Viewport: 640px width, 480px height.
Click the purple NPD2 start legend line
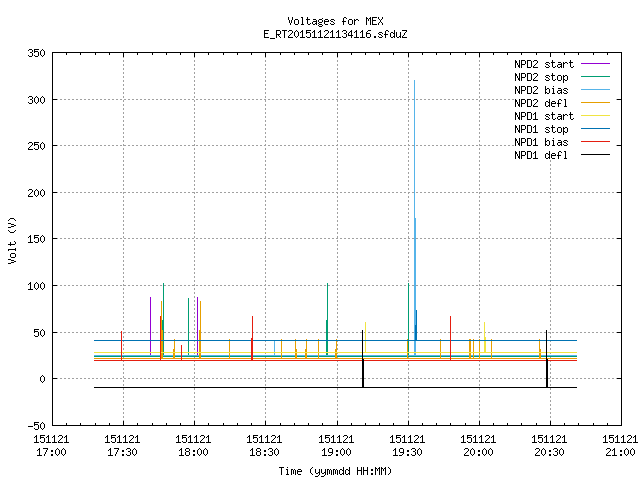[595, 64]
